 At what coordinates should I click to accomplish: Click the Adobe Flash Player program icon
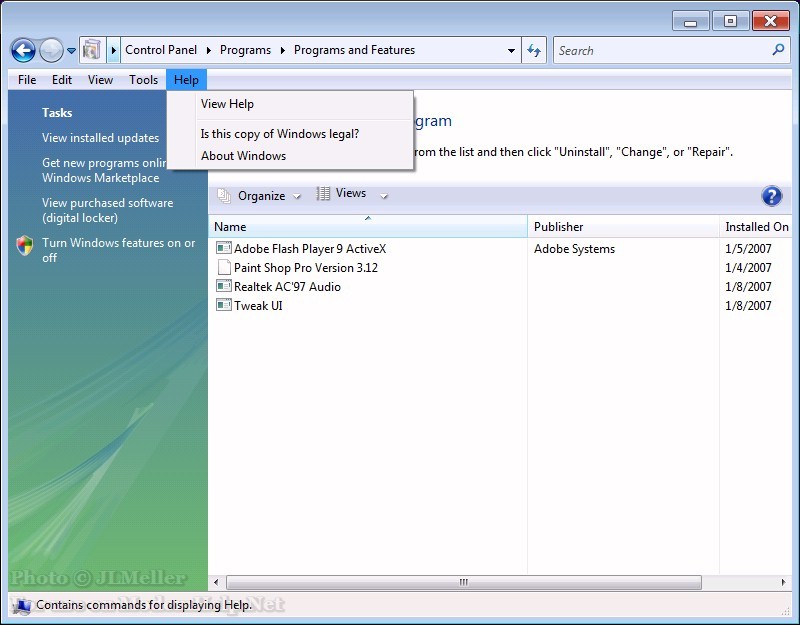[x=223, y=248]
